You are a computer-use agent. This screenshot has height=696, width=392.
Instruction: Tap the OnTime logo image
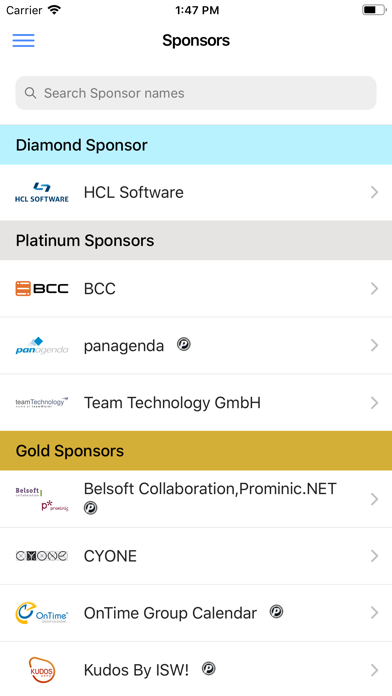point(42,613)
